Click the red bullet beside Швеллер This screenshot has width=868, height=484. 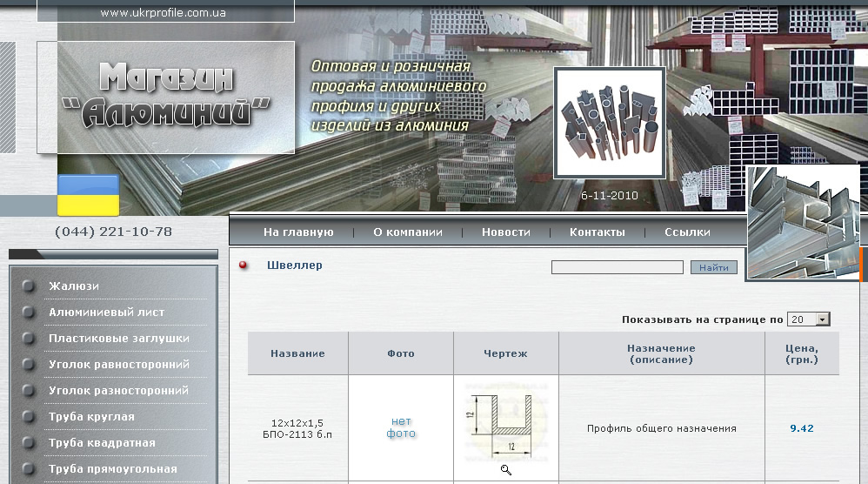pos(244,266)
